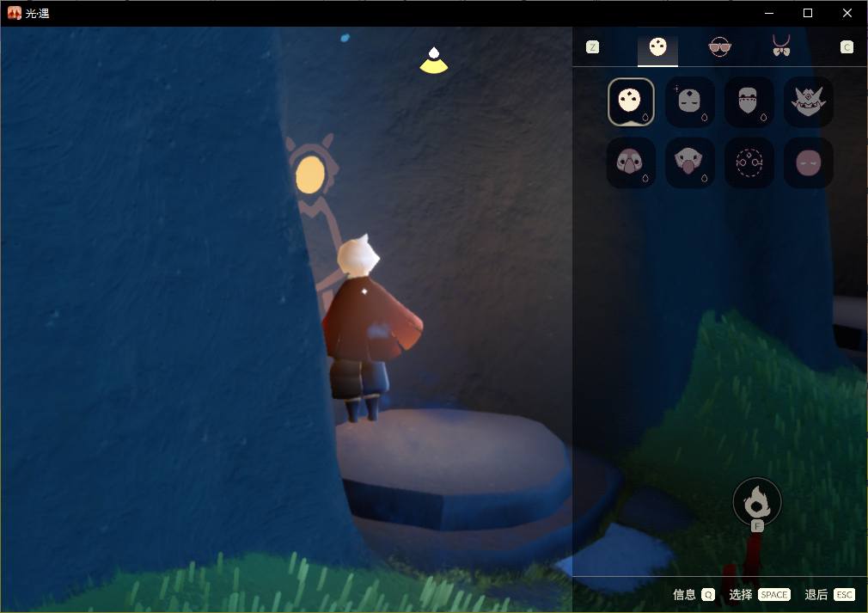868x613 pixels.
Task: Close the 光·遇 game window
Action: [x=847, y=13]
